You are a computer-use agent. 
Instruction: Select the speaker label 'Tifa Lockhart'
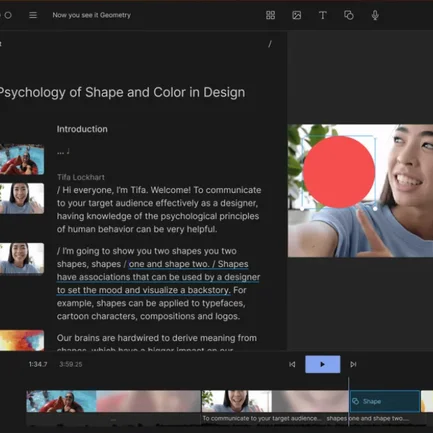81,177
